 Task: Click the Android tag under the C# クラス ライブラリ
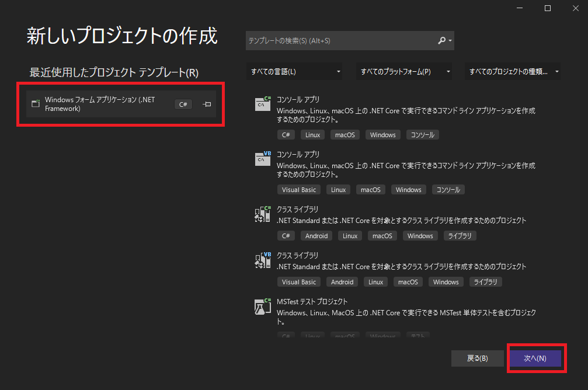[316, 236]
